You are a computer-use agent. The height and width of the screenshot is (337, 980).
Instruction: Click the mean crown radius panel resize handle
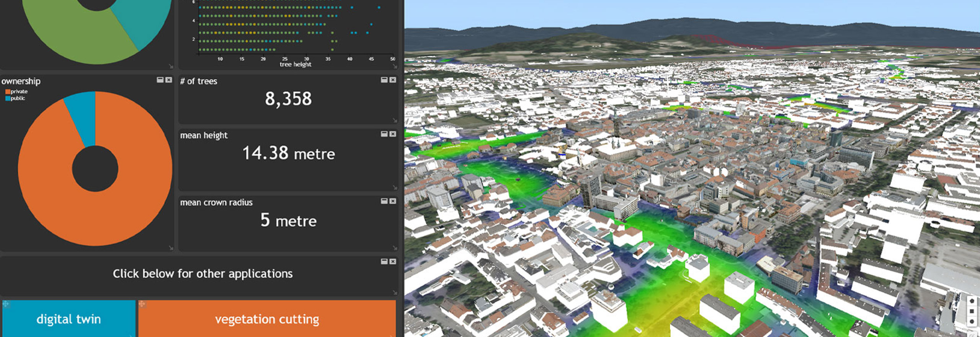tap(395, 248)
